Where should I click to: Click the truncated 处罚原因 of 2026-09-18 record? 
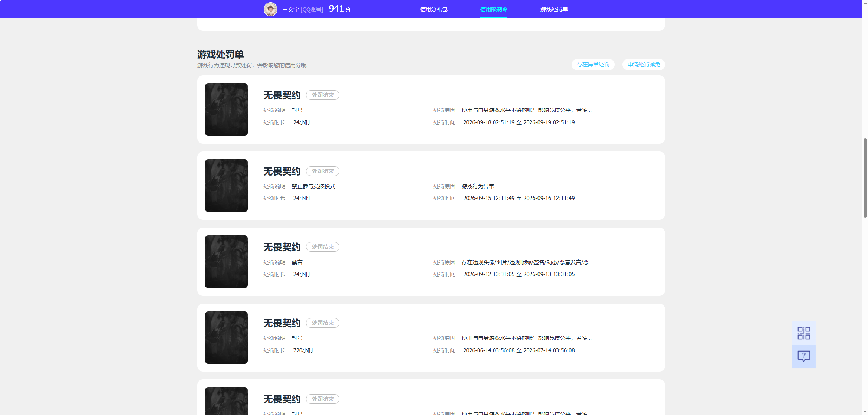click(x=526, y=110)
